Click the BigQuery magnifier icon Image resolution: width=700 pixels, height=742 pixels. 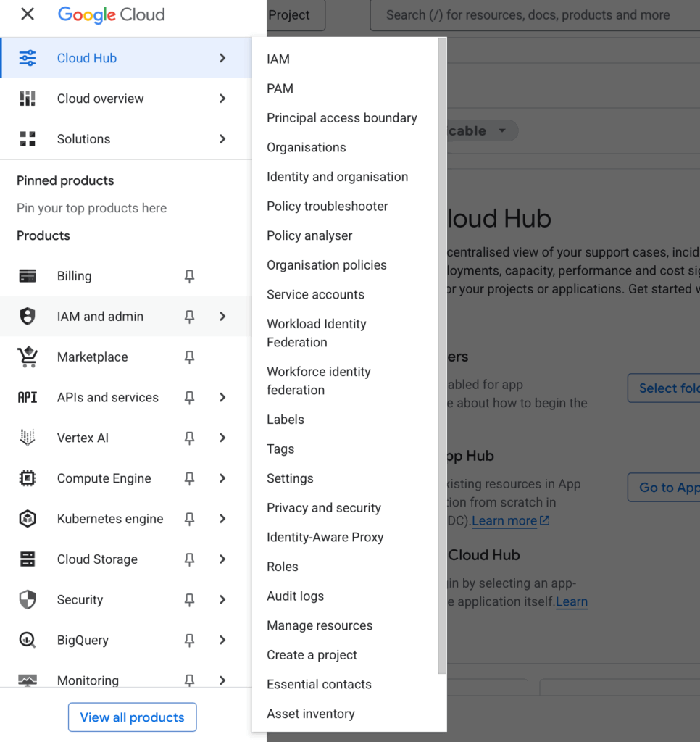coord(28,640)
